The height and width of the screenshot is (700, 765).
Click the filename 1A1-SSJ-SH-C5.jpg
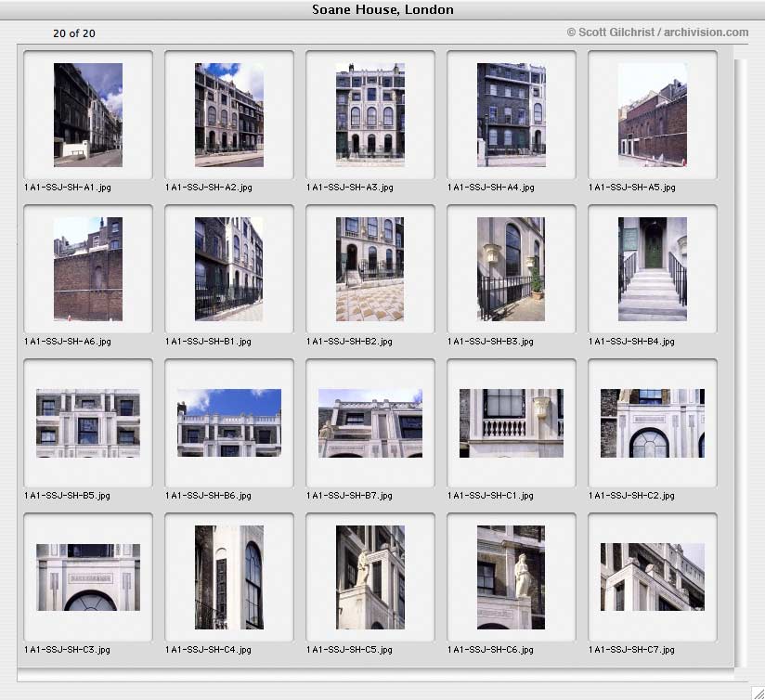click(350, 650)
